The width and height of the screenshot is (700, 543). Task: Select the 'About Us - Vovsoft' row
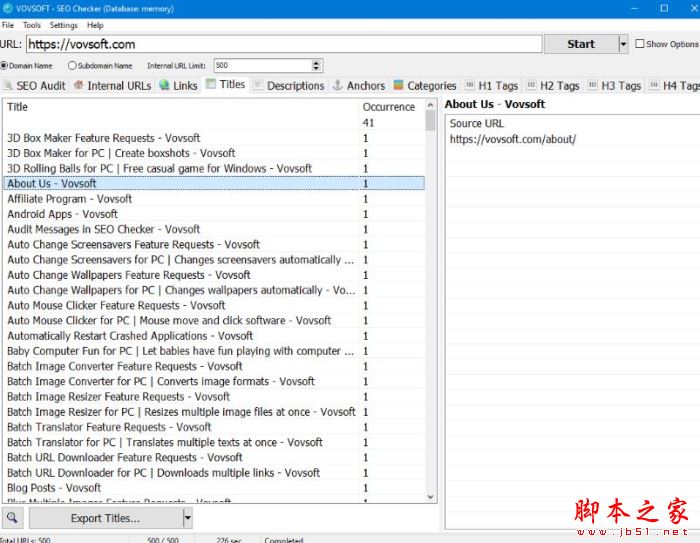tap(214, 184)
